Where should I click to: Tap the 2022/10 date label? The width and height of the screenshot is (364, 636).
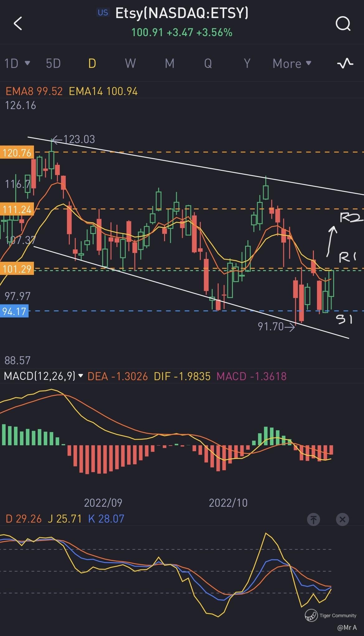click(x=228, y=503)
